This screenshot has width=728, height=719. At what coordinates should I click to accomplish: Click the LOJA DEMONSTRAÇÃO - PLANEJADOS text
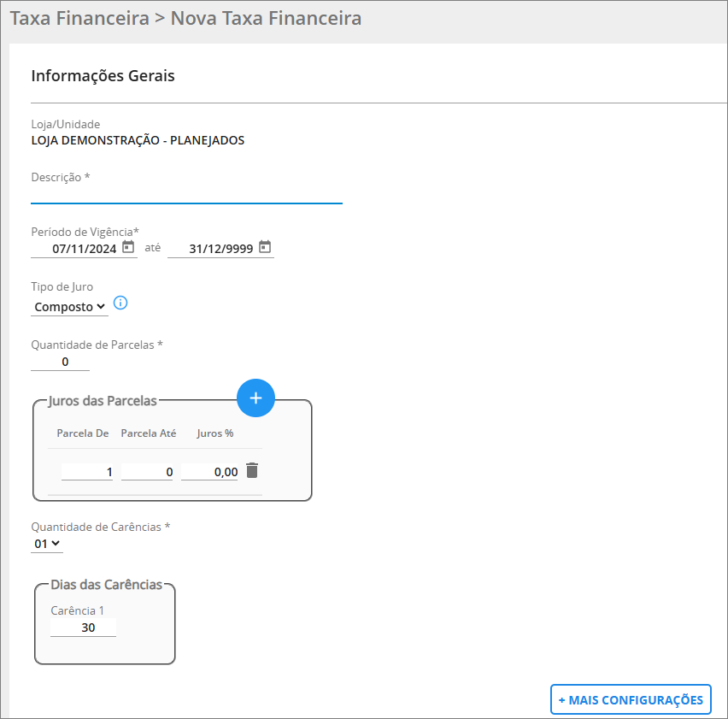point(138,140)
